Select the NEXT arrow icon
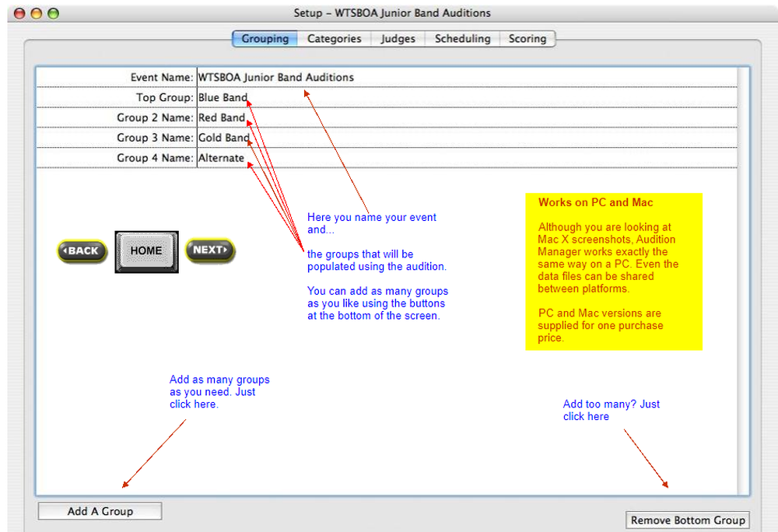778x532 pixels. (209, 250)
